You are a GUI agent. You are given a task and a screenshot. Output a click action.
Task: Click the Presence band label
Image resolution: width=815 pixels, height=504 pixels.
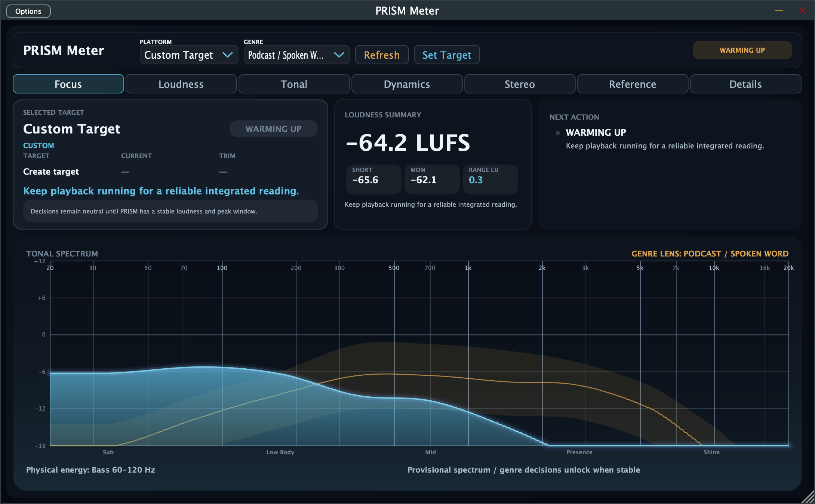(579, 452)
